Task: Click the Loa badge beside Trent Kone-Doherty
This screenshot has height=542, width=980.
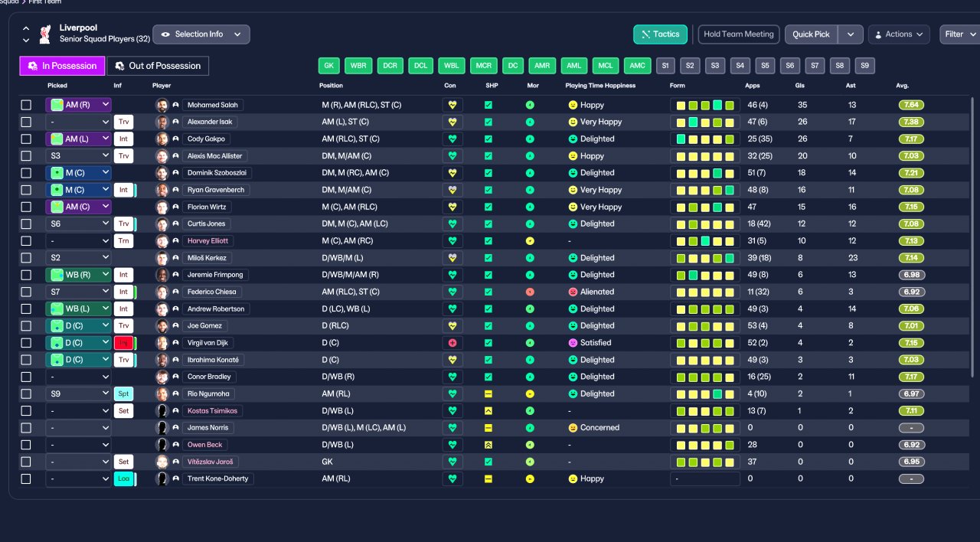Action: (123, 478)
